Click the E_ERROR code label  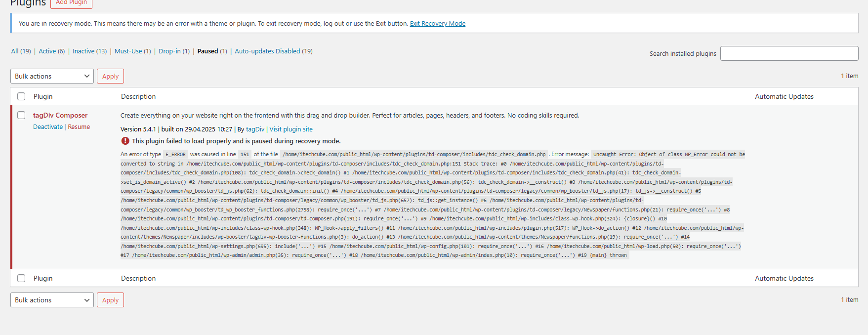[175, 154]
